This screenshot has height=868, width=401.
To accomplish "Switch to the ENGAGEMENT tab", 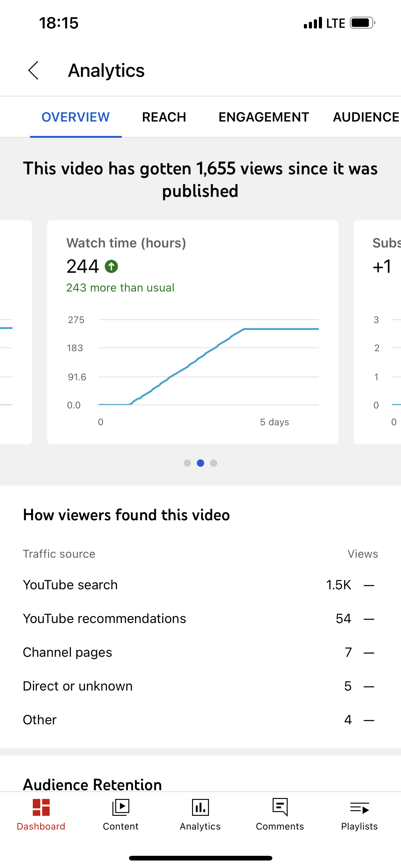I will [264, 117].
